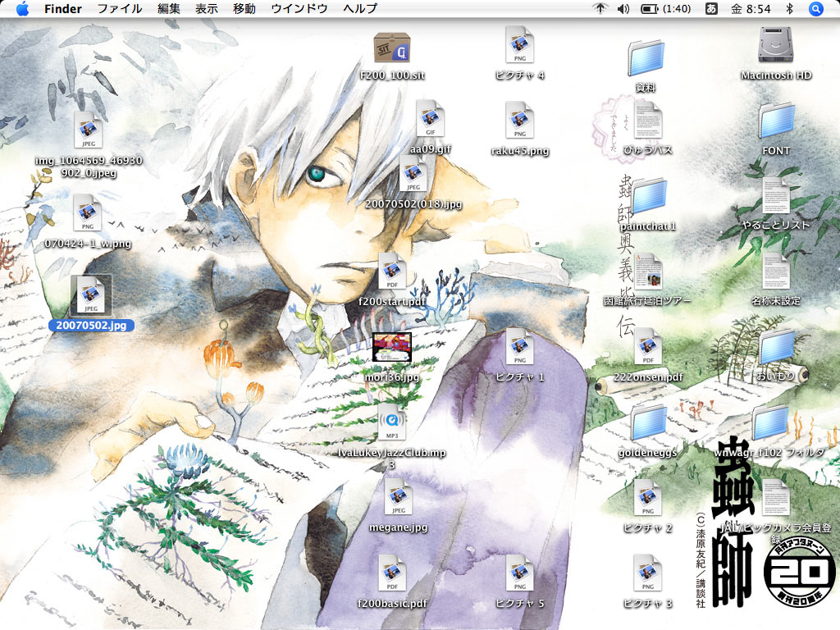The height and width of the screenshot is (630, 840).
Task: Select the megane.jpg file icon
Action: (x=398, y=496)
